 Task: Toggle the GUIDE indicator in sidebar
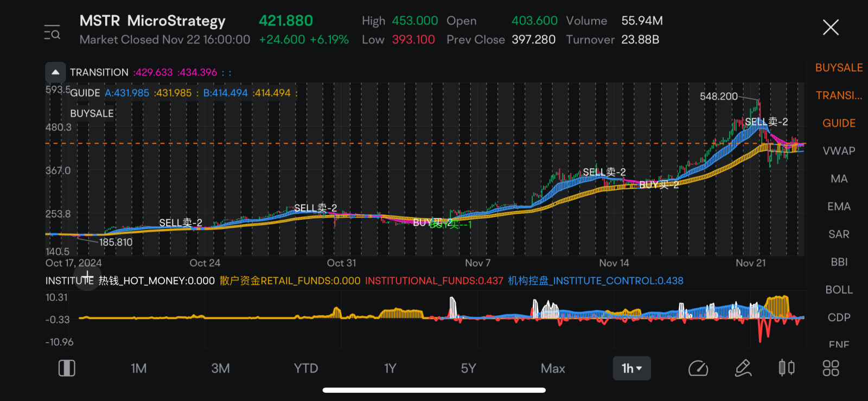839,123
